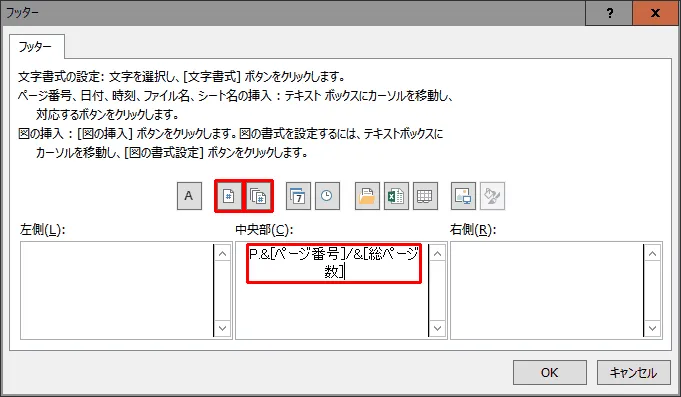Click the down arrow of 右側 scrollbar
The width and height of the screenshot is (681, 397).
click(x=652, y=328)
